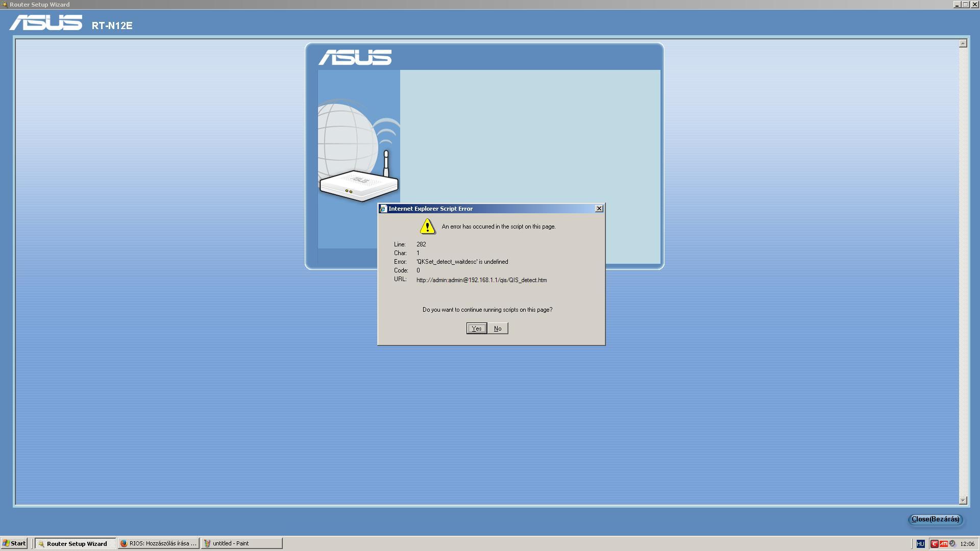Click the scrollbar down arrow
Screen dimensions: 980x551
tap(963, 500)
